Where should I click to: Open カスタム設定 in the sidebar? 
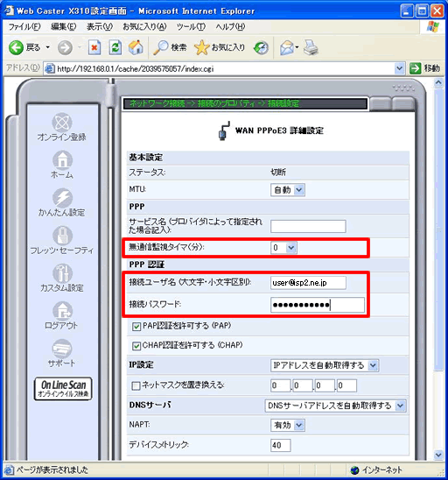tap(62, 278)
